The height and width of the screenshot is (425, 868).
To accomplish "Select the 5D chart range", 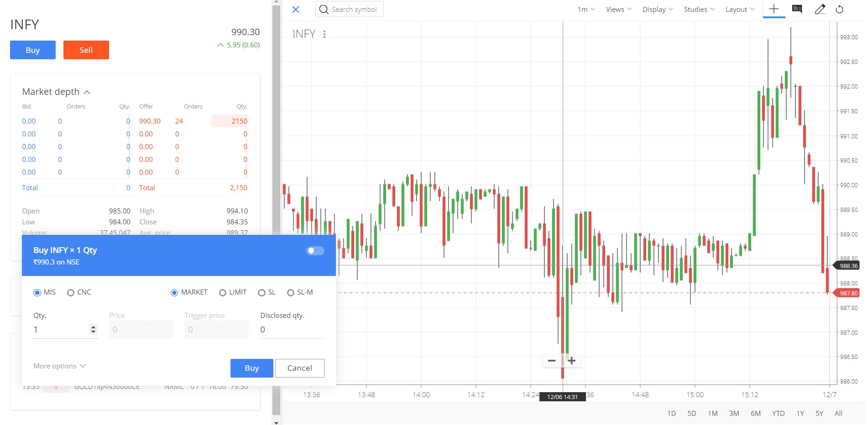I will 692,413.
